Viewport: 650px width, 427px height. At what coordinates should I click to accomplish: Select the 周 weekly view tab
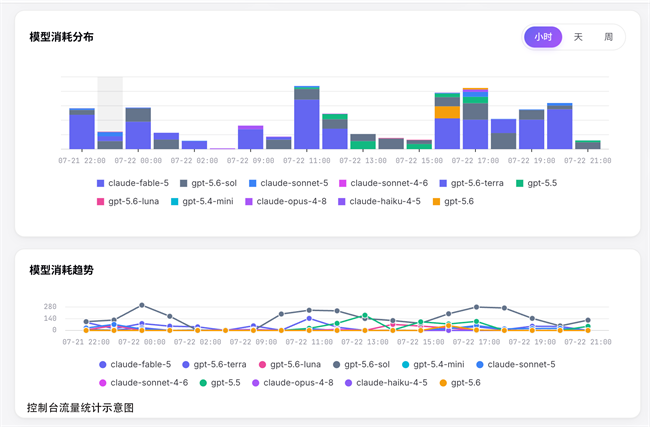click(608, 37)
